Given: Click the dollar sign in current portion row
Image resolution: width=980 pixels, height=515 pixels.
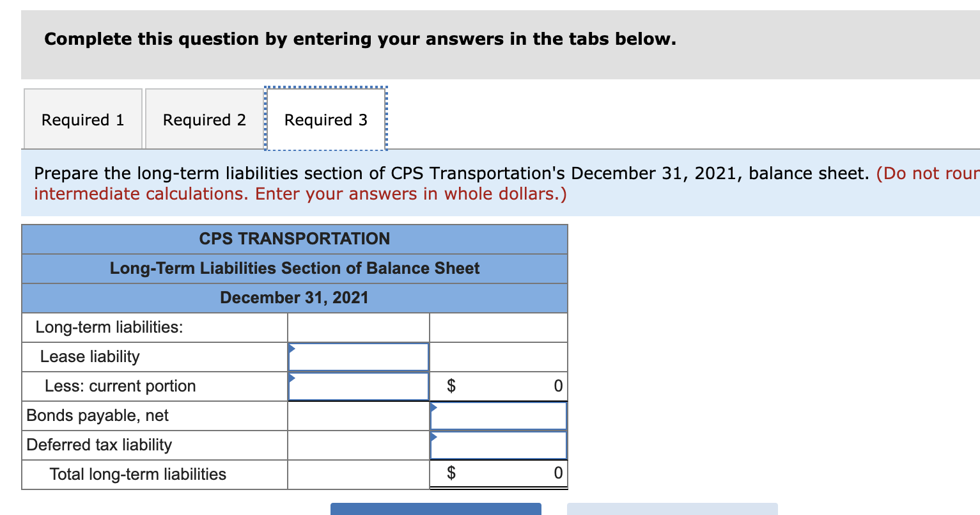Looking at the screenshot, I should point(452,386).
